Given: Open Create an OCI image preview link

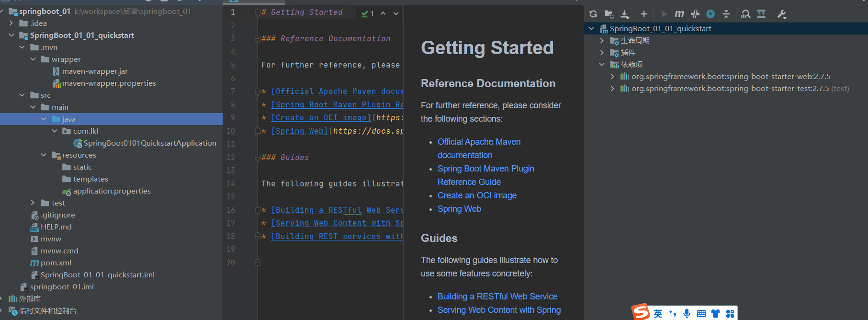Looking at the screenshot, I should tap(477, 195).
